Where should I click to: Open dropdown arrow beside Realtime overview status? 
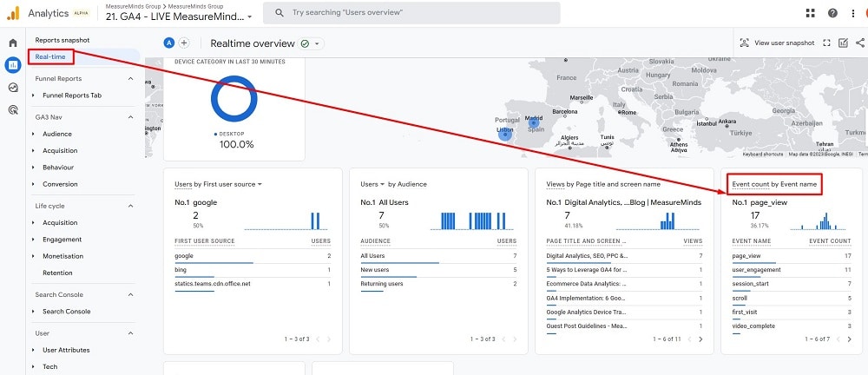317,43
